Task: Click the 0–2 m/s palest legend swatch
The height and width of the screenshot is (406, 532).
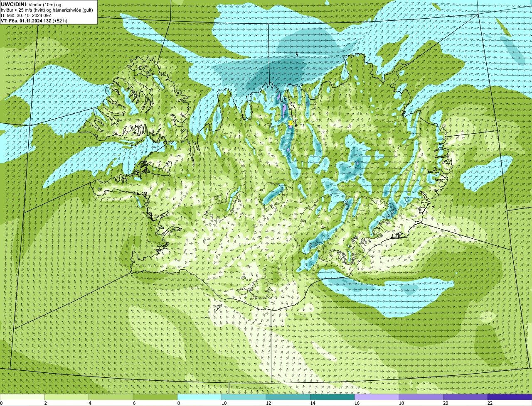Action: tap(22, 397)
